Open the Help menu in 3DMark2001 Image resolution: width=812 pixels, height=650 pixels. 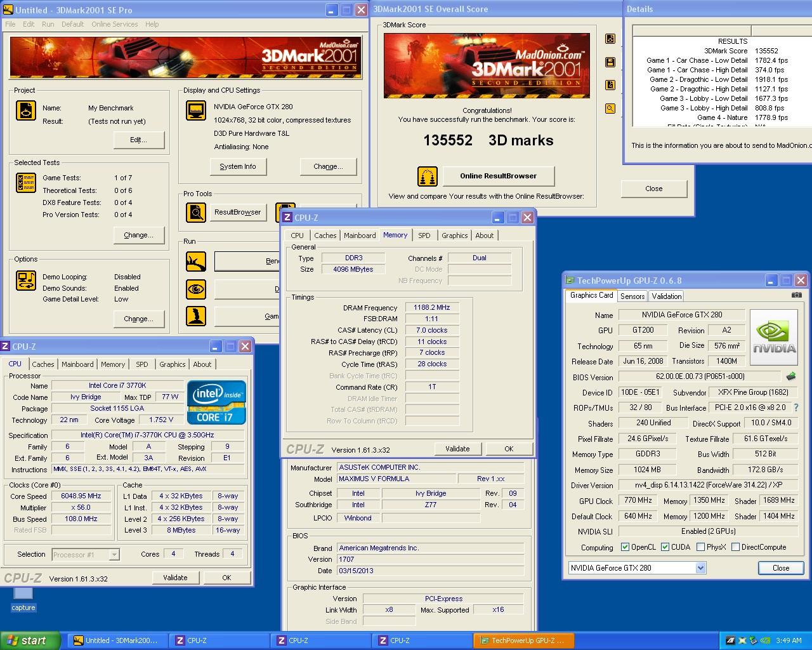(152, 24)
